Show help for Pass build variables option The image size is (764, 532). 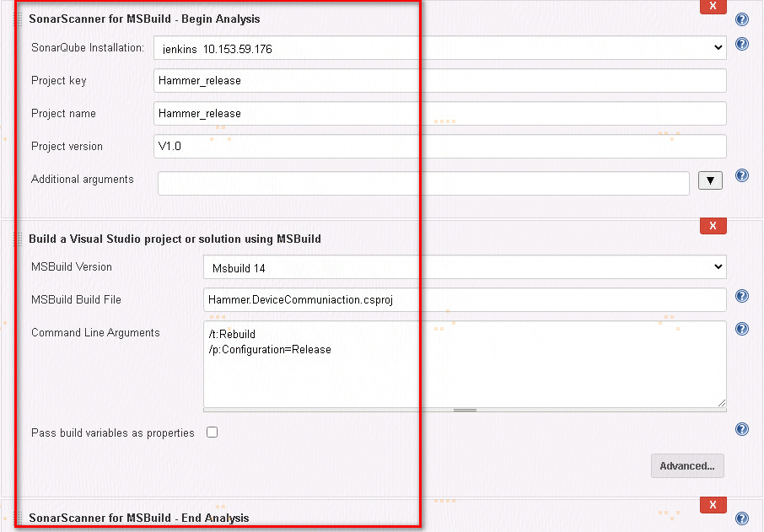[741, 429]
